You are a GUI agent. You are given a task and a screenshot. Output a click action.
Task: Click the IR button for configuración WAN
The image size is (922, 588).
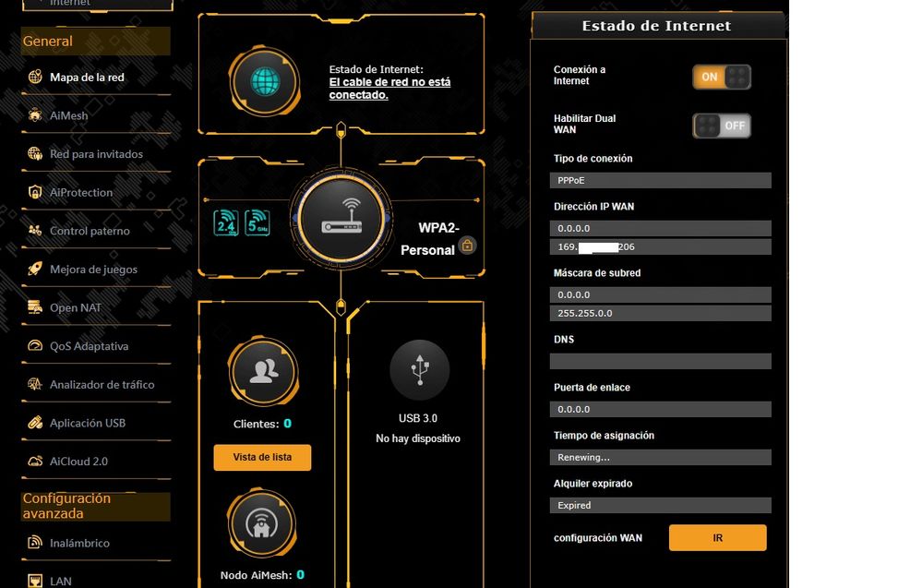(717, 537)
